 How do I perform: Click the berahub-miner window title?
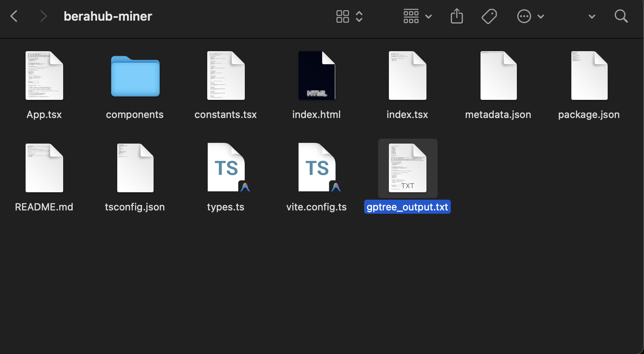[108, 17]
